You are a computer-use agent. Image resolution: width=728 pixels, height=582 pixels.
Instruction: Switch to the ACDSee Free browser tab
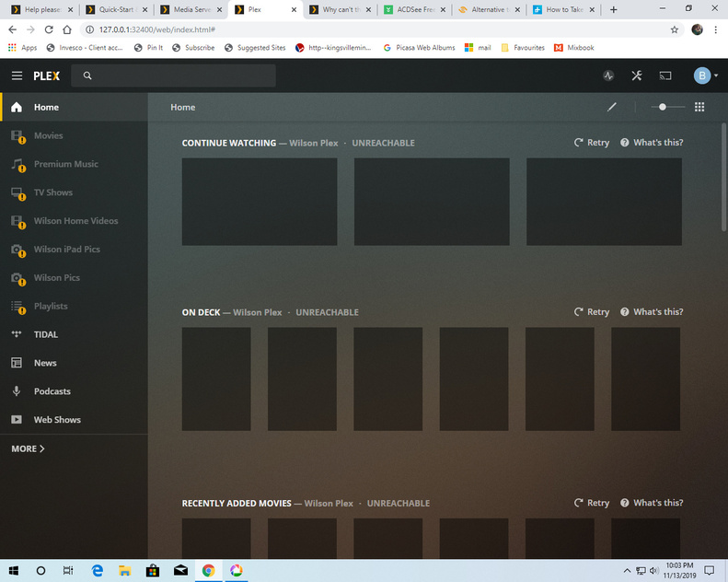tap(414, 9)
